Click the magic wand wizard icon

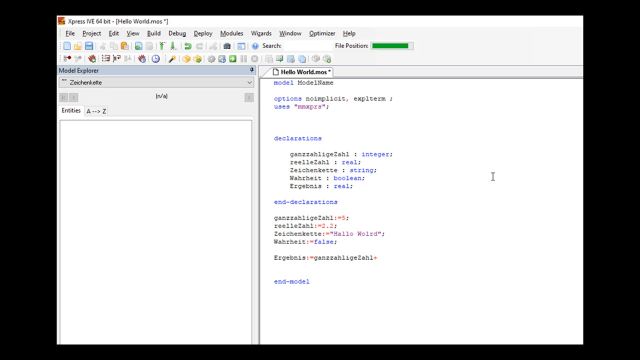[172, 59]
